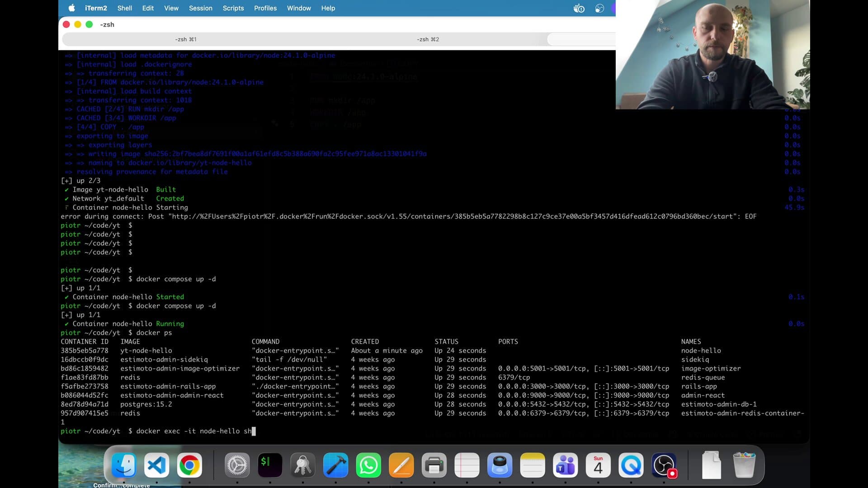Open Calendar showing Sun 4 in Dock

(x=598, y=465)
